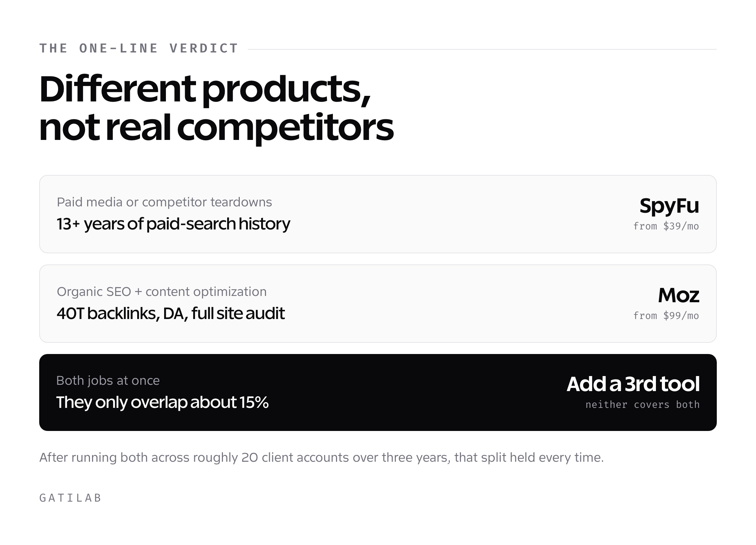Image resolution: width=756 pixels, height=545 pixels.
Task: Click the 'Both jobs at once' label
Action: [x=108, y=381]
